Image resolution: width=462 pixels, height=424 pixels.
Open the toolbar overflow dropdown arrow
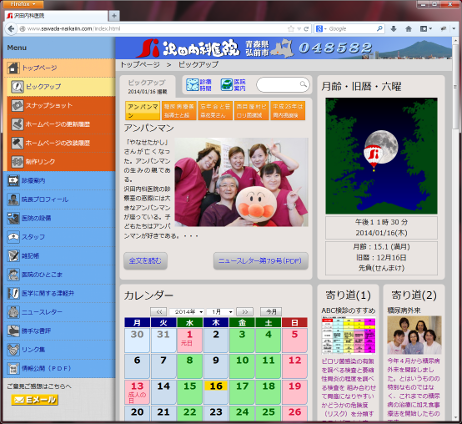tap(454, 29)
